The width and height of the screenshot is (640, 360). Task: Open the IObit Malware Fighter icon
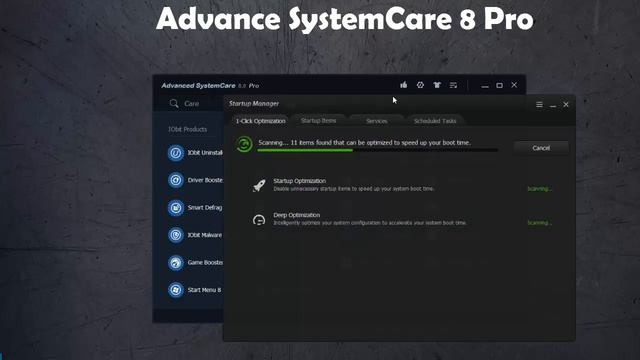pos(176,235)
